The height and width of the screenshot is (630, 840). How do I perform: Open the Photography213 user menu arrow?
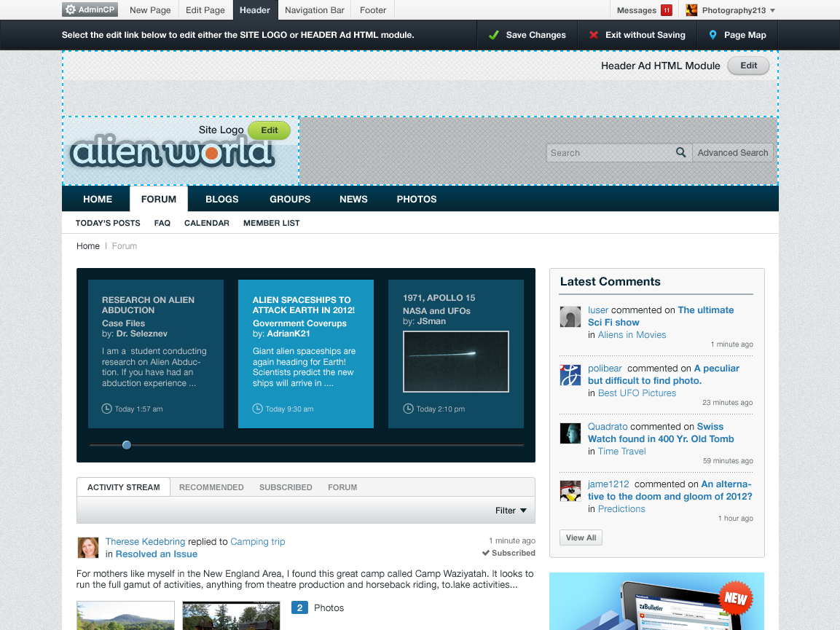coord(772,11)
